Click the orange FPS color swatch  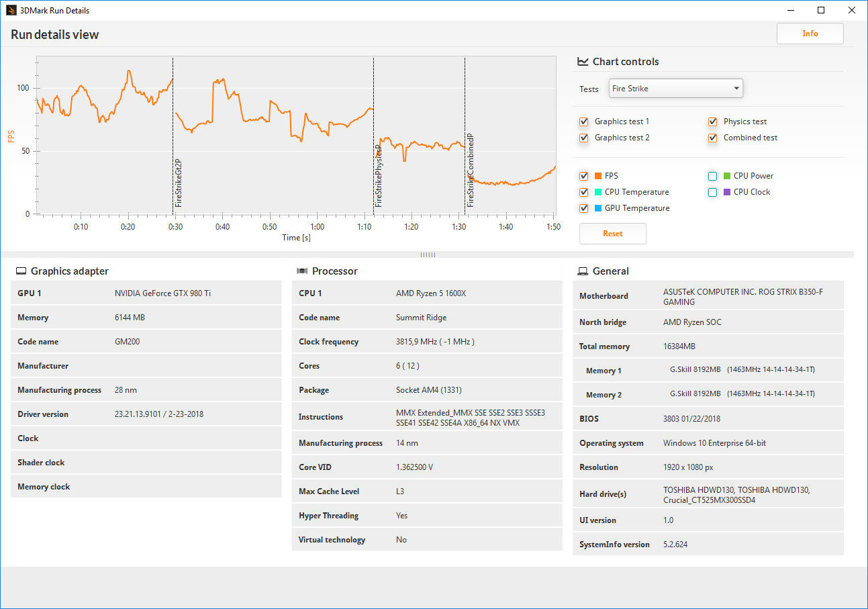pyautogui.click(x=597, y=176)
